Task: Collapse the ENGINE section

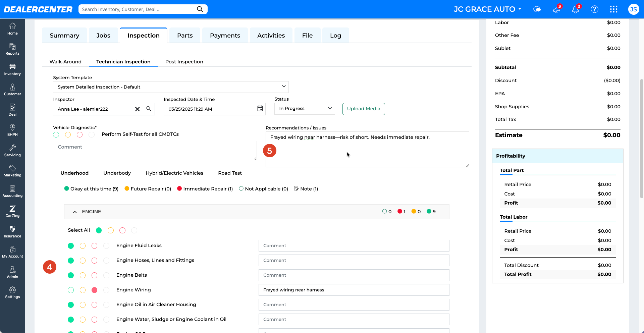Action: pyautogui.click(x=75, y=212)
